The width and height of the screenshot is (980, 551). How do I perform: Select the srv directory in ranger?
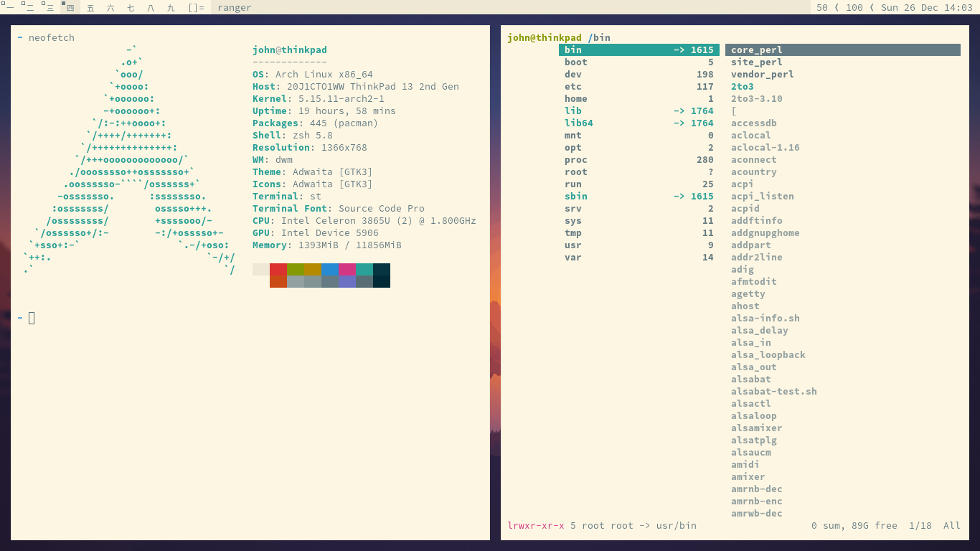[639, 208]
